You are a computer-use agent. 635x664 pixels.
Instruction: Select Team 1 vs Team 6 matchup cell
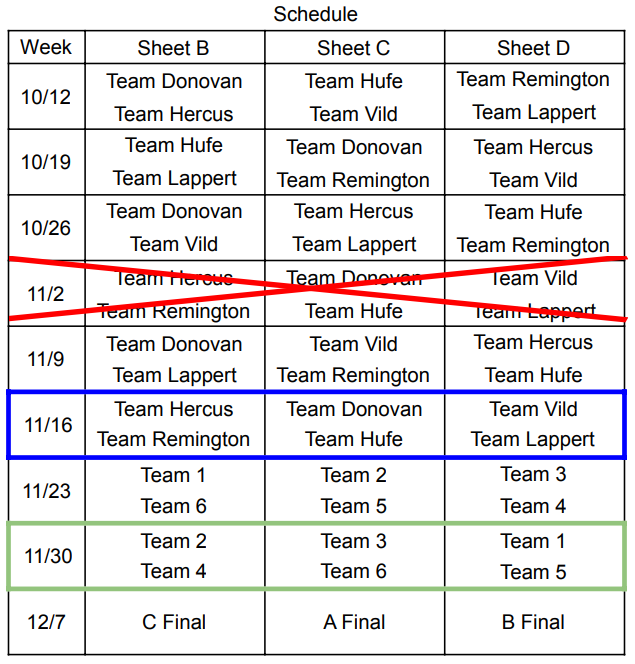tap(174, 490)
